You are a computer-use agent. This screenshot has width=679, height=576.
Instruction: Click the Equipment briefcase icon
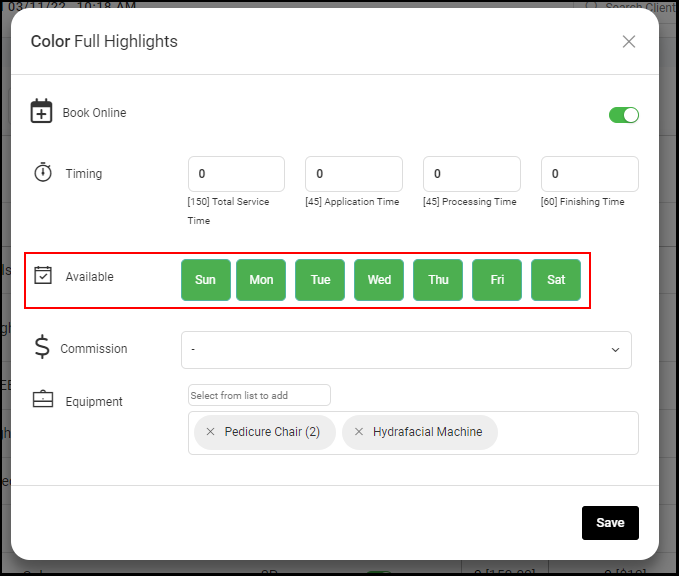(x=43, y=399)
